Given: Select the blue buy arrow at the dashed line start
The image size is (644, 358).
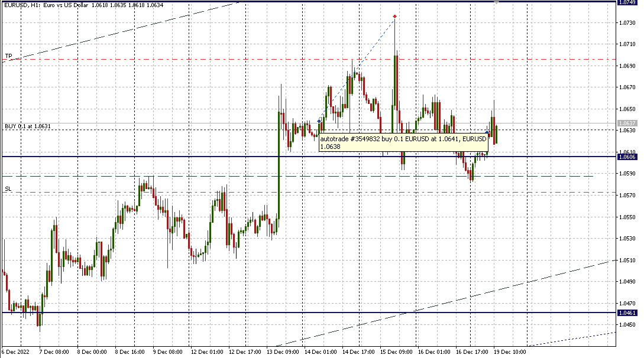Looking at the screenshot, I should (319, 121).
